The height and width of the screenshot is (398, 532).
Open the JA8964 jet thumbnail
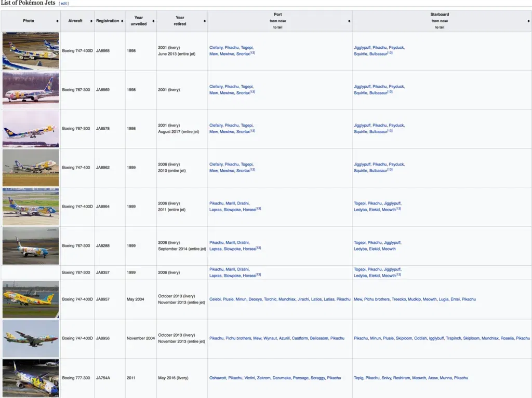point(31,207)
